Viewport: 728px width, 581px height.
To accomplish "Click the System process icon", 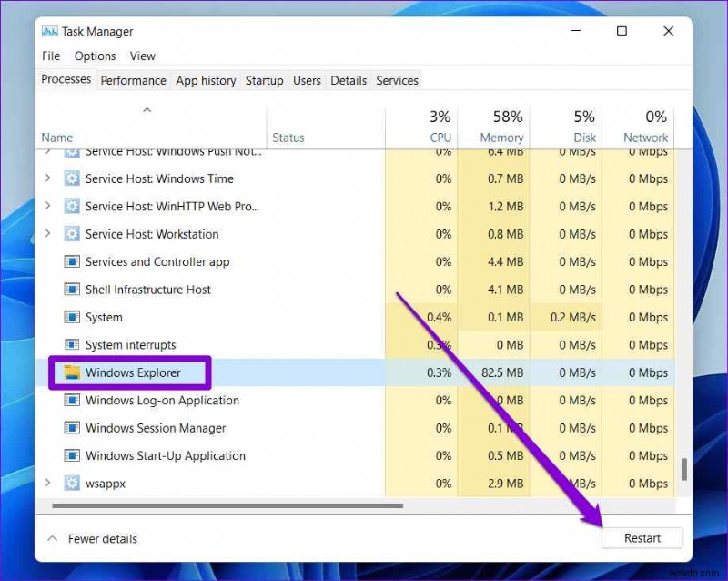I will tap(72, 317).
